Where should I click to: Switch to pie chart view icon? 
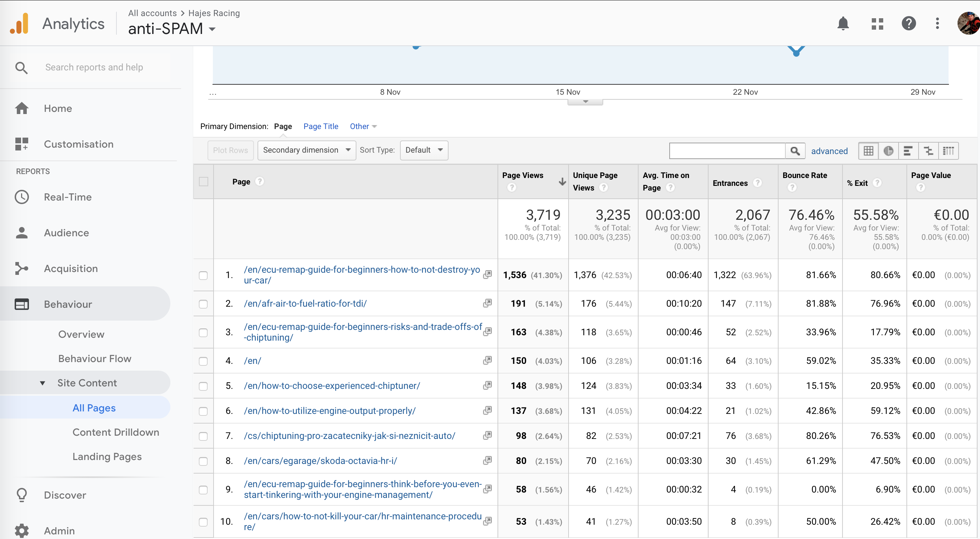[x=888, y=151]
